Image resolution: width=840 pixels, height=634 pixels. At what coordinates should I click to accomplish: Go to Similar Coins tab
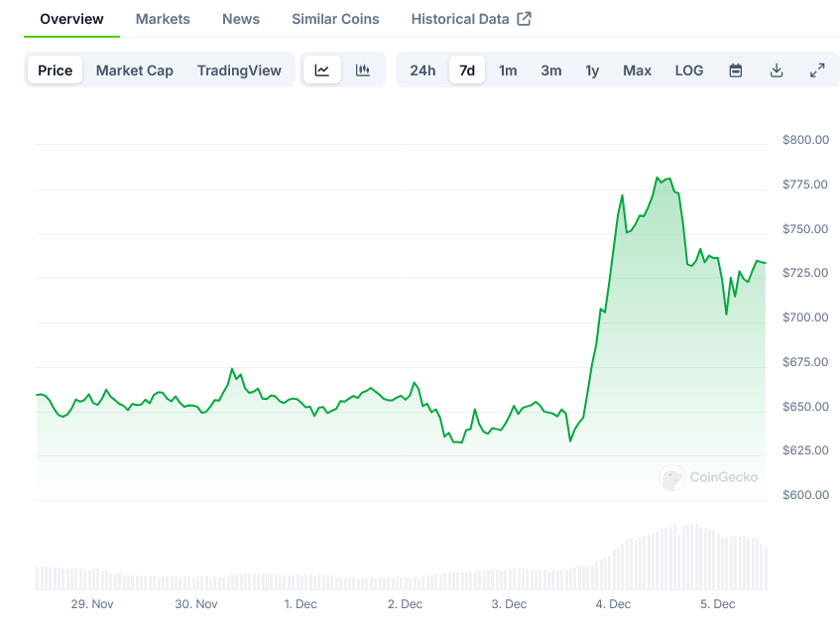pyautogui.click(x=335, y=19)
